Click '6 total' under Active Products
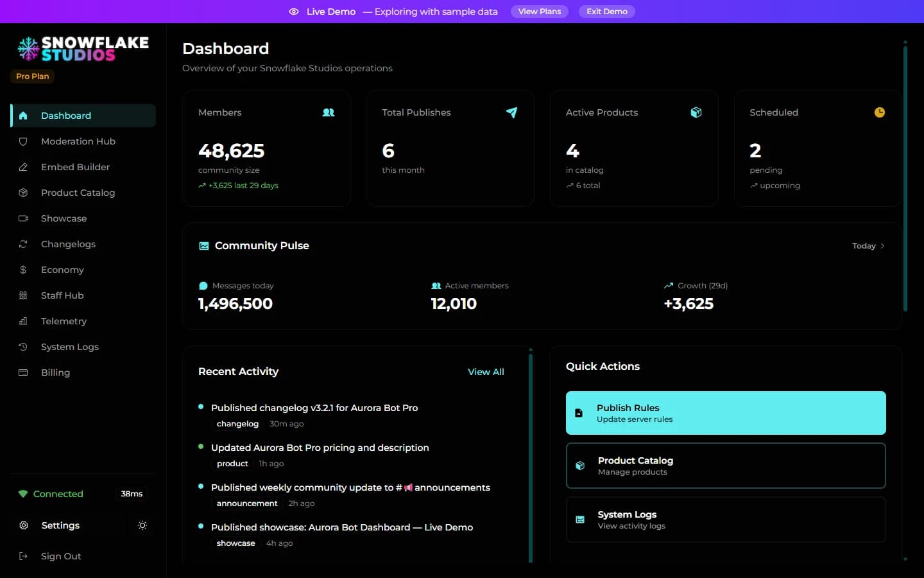This screenshot has width=924, height=578. point(588,186)
